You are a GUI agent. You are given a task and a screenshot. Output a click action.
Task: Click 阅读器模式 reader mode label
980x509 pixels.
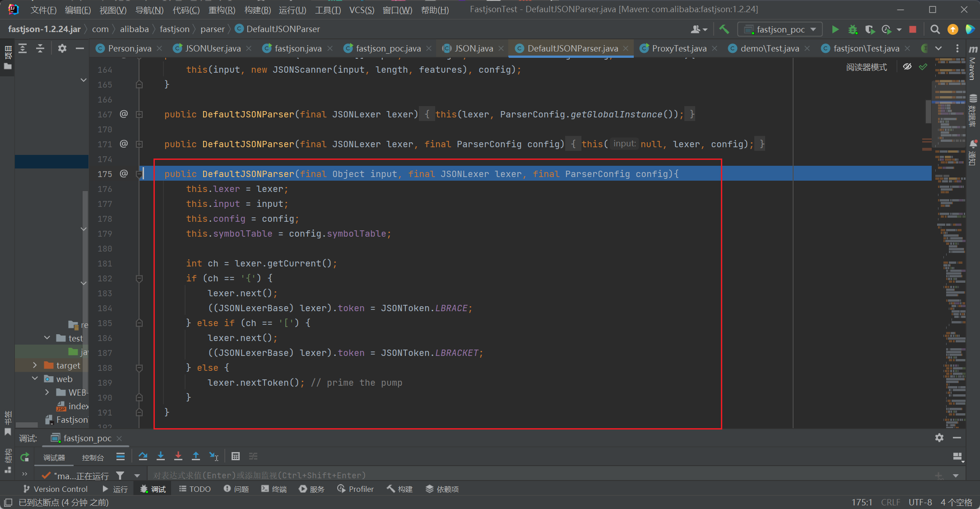pyautogui.click(x=866, y=67)
